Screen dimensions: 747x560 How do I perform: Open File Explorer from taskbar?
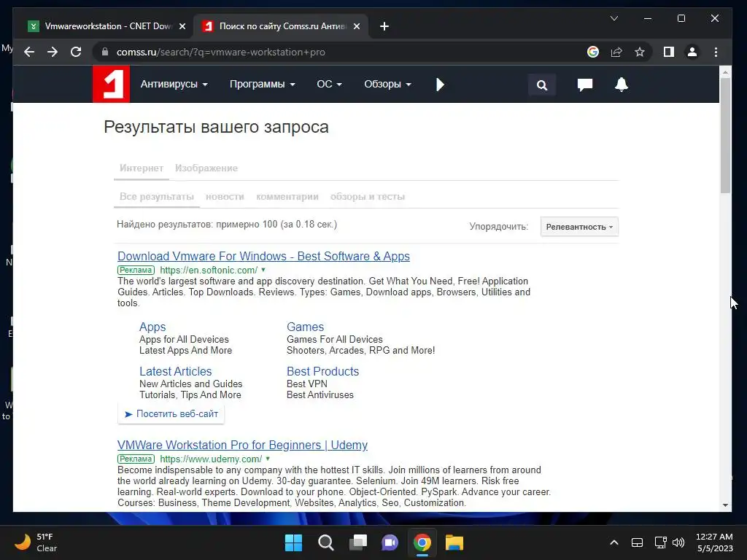[454, 542]
